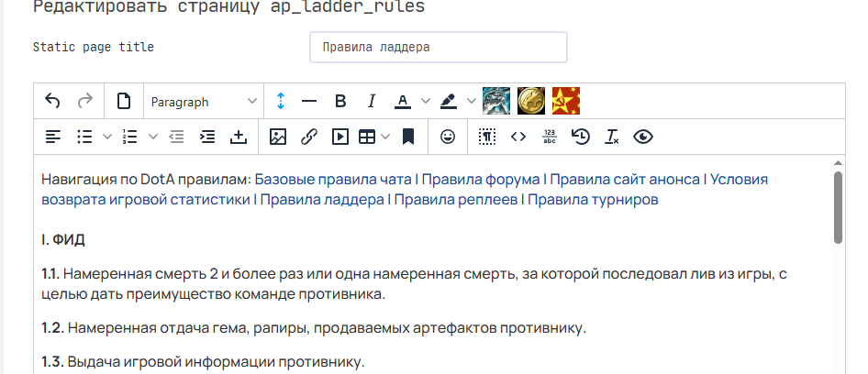Viewport: 868px width, 374px height.
Task: Restore last draft with history icon
Action: (x=581, y=137)
